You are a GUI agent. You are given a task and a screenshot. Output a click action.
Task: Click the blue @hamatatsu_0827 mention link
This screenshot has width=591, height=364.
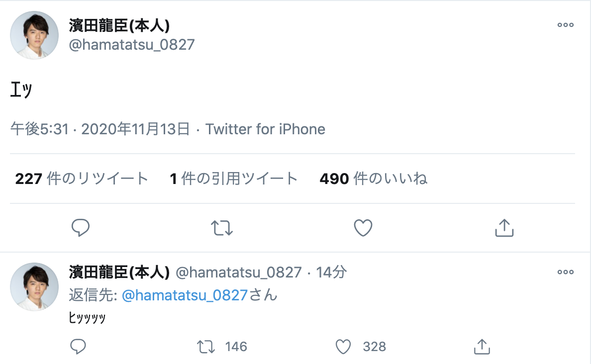(x=185, y=295)
